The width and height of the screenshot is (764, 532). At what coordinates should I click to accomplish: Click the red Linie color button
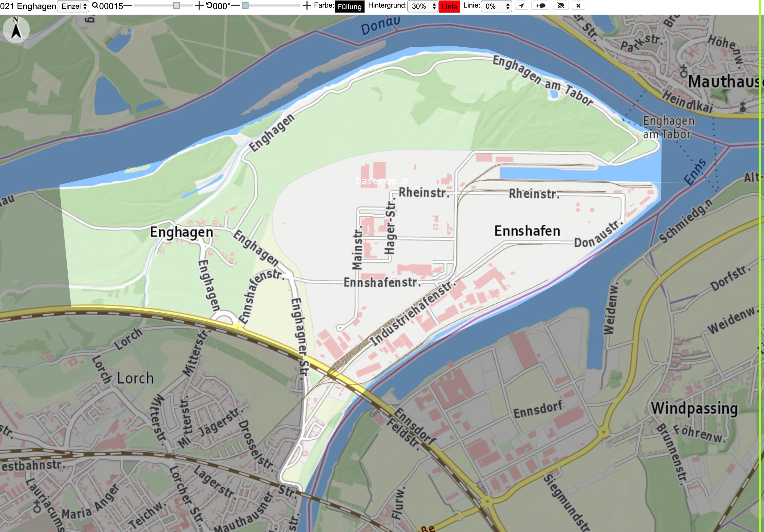tap(450, 7)
